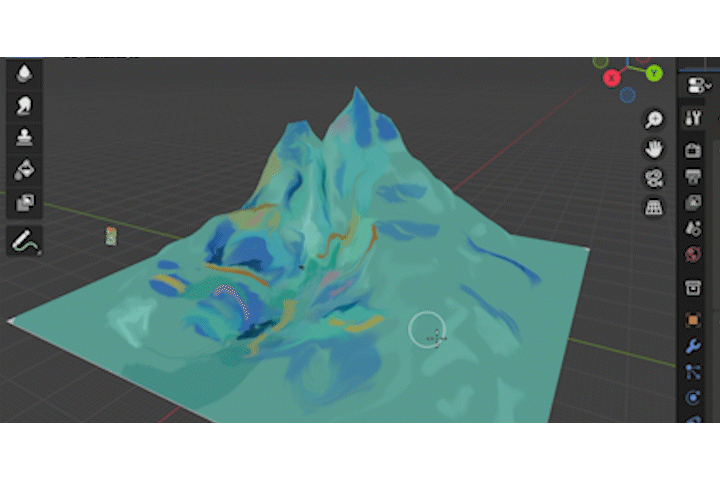Activate the Annotate pencil tool
Screen dimensions: 720x480
tap(24, 241)
